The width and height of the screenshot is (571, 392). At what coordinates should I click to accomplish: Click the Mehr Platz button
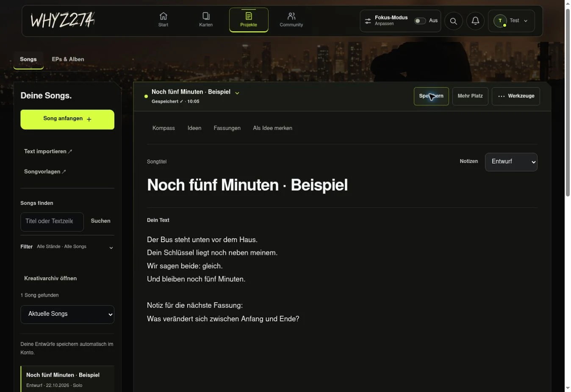click(470, 96)
